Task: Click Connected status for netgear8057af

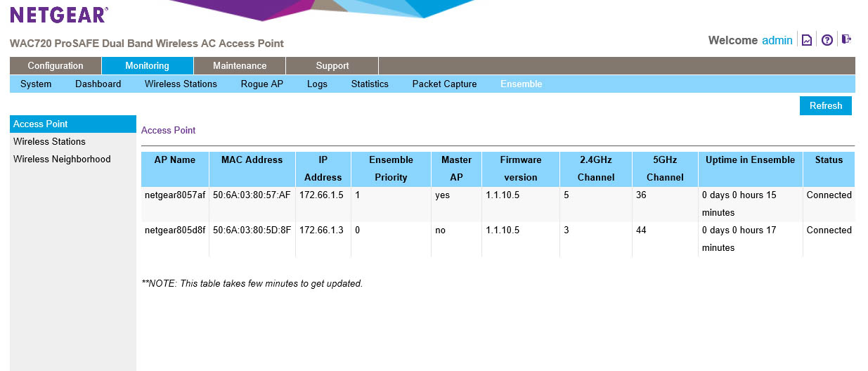Action: (x=829, y=195)
